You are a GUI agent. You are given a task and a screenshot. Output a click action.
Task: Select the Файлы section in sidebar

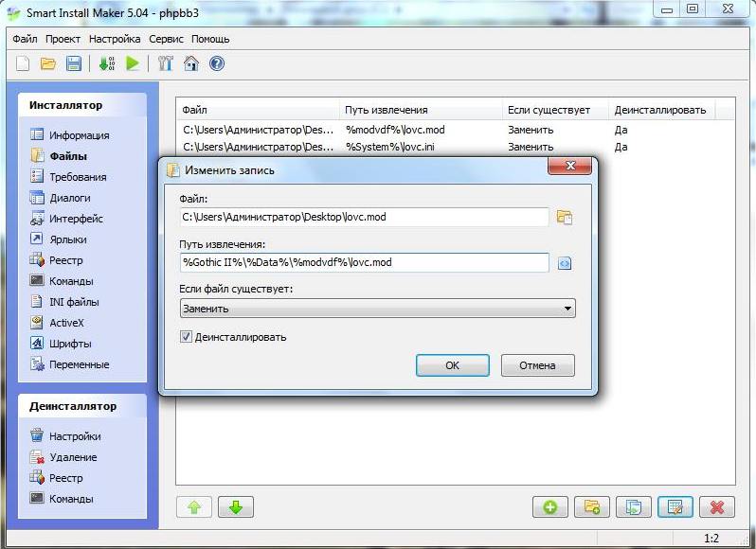(59, 156)
